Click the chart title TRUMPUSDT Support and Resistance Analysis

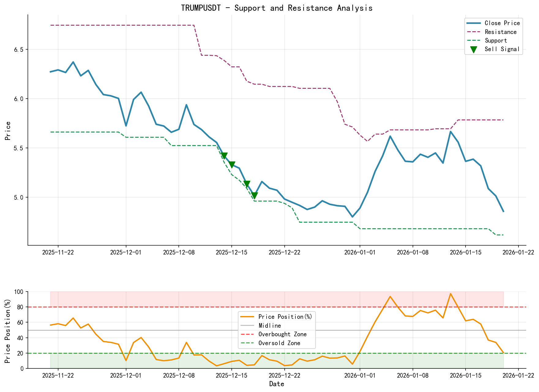coord(277,8)
